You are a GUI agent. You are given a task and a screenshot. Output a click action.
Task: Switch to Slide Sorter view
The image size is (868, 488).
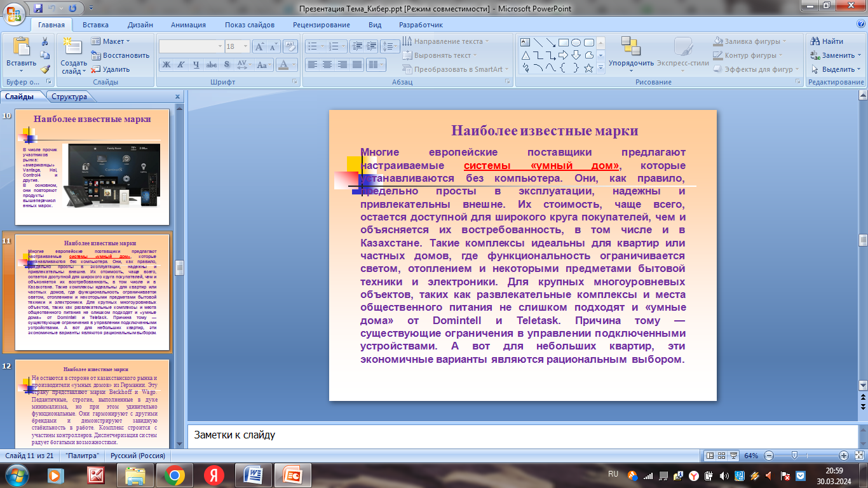[x=722, y=456]
